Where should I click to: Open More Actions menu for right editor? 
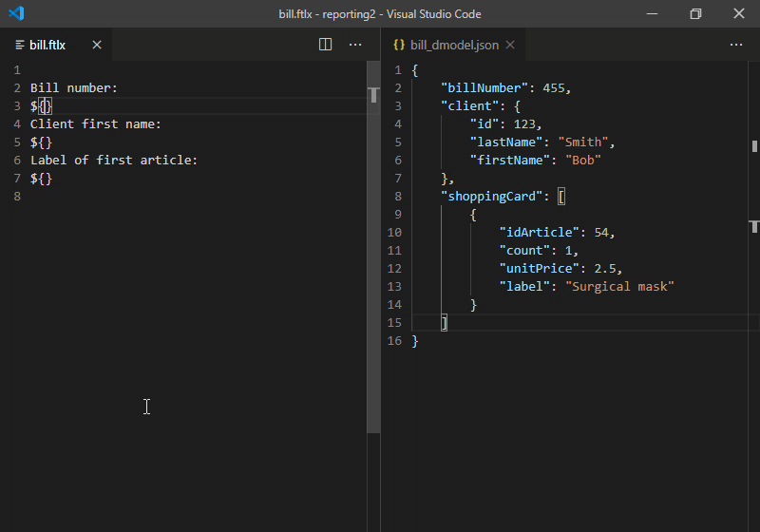click(735, 45)
